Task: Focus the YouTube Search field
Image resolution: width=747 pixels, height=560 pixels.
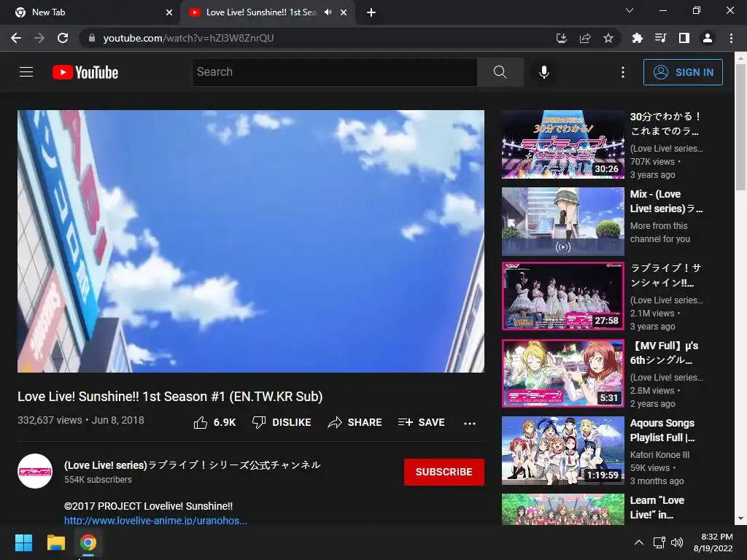Action: [335, 72]
